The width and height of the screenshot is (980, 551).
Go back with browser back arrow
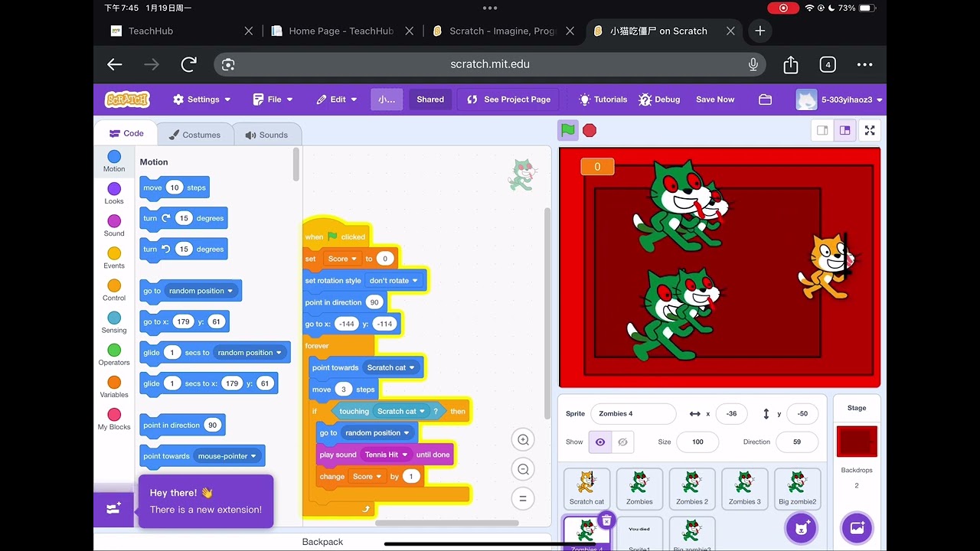pyautogui.click(x=115, y=64)
